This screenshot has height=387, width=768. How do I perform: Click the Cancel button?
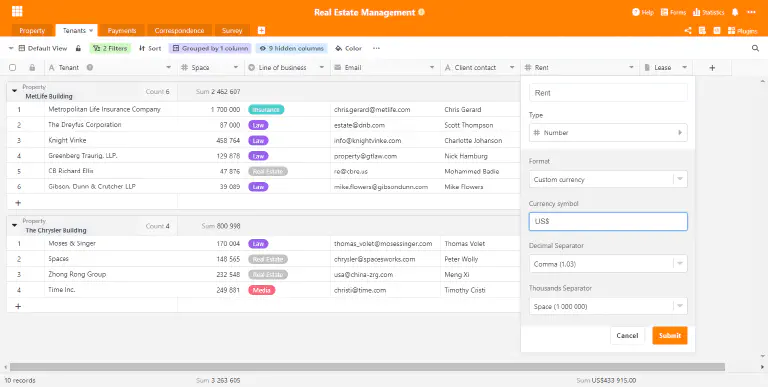click(627, 336)
